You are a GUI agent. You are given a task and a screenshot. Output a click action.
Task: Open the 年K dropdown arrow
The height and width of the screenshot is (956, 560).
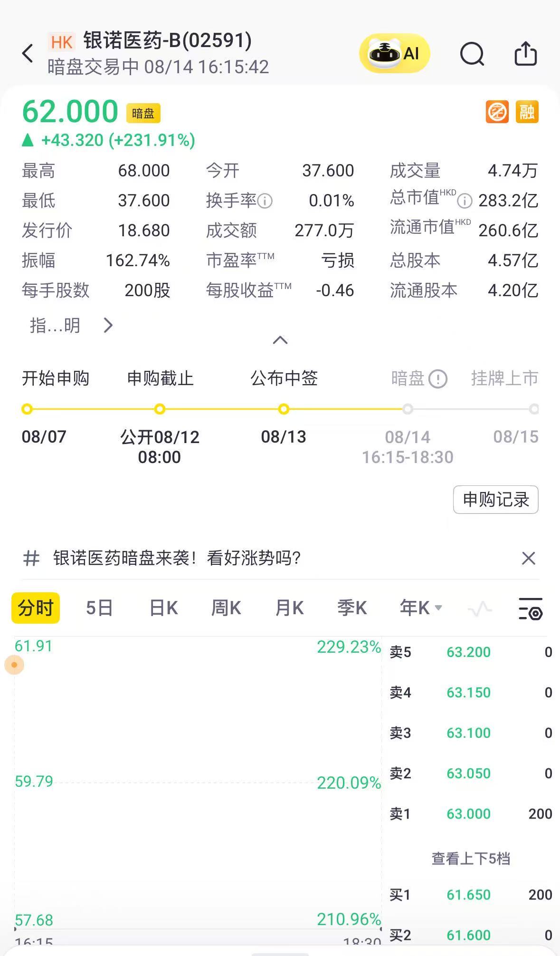[438, 608]
